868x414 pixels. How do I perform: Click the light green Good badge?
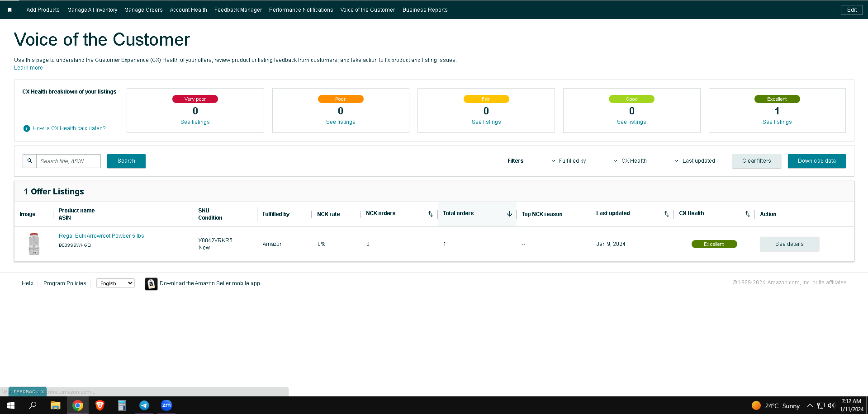pyautogui.click(x=631, y=99)
